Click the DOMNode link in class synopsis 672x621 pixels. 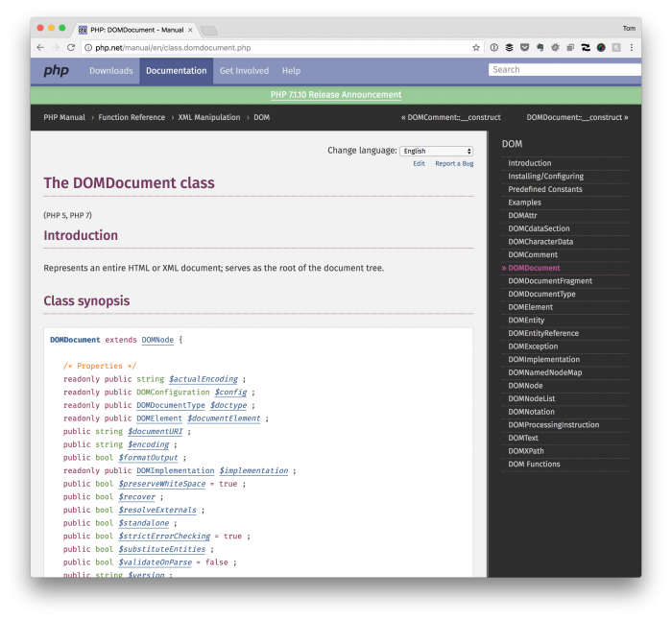pos(157,340)
